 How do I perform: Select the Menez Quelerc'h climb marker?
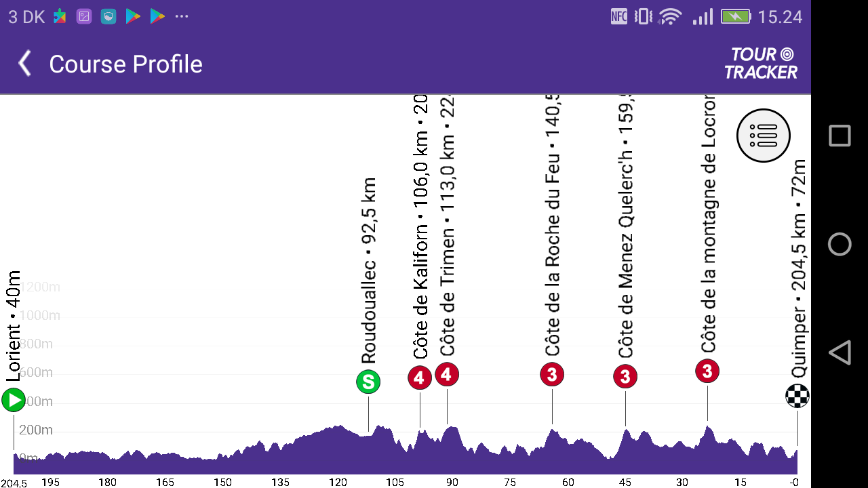click(x=625, y=375)
